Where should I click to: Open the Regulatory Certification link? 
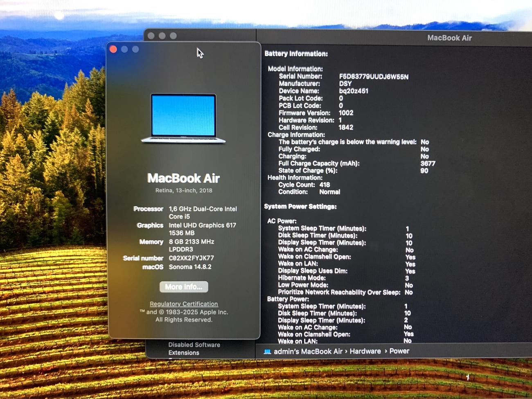coord(184,304)
